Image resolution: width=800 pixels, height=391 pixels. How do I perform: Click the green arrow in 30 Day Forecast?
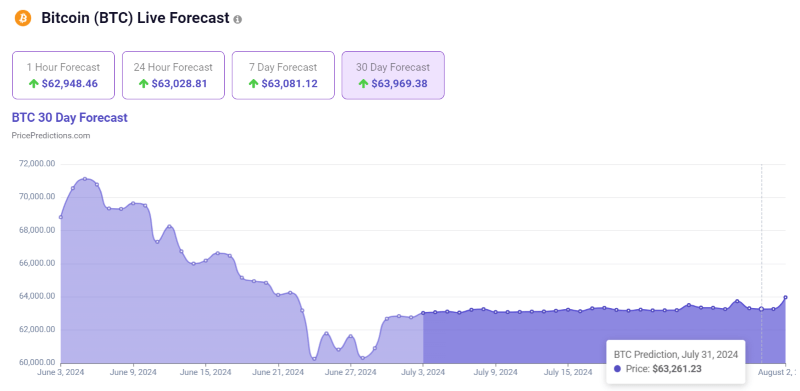coord(363,84)
